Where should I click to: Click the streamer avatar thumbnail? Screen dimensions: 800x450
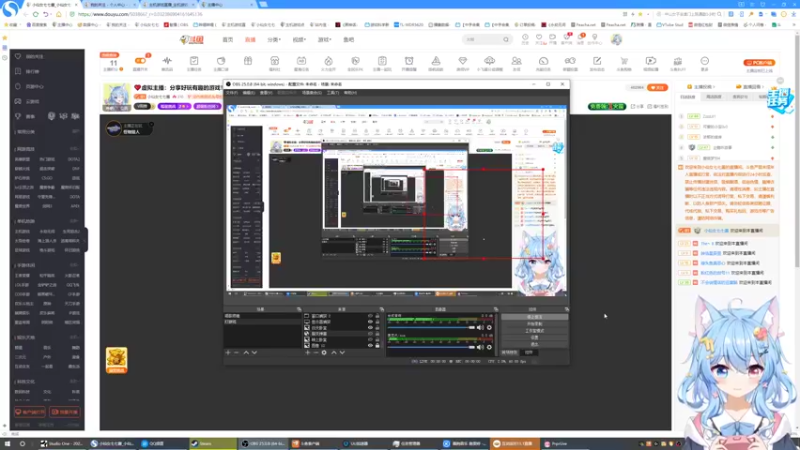(117, 97)
